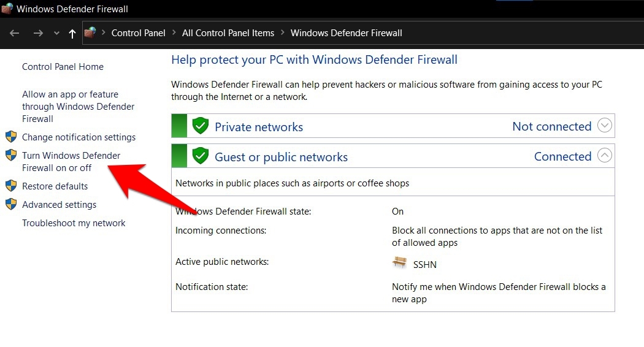Click Notify me when Firewall blocks text
Viewport: 644px width, 347px height.
point(499,293)
